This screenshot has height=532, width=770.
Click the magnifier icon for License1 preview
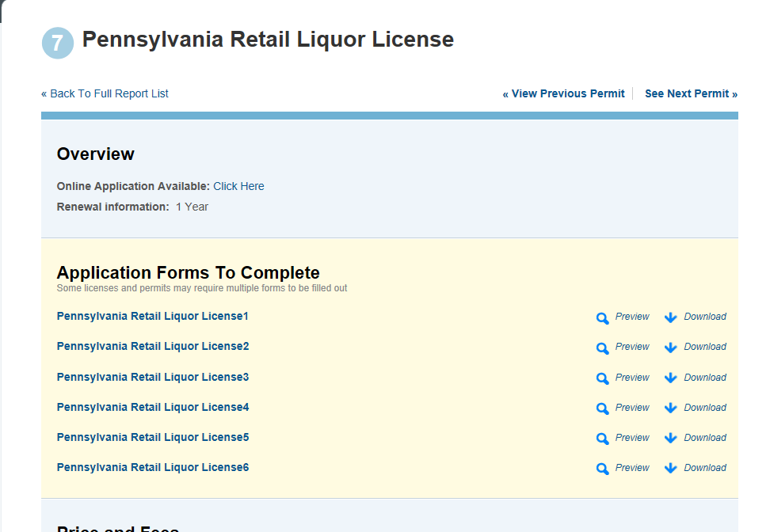pos(602,317)
